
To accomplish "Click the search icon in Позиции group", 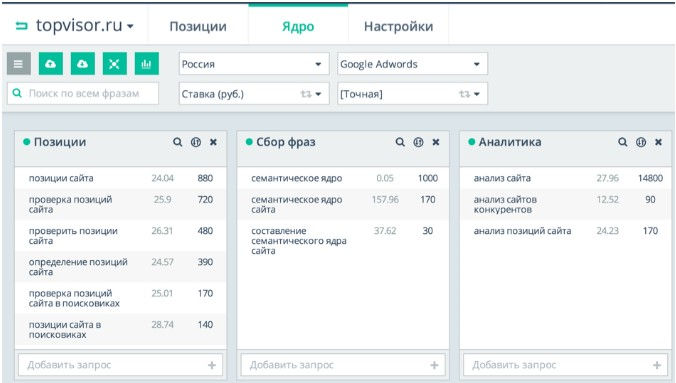I will (x=177, y=142).
